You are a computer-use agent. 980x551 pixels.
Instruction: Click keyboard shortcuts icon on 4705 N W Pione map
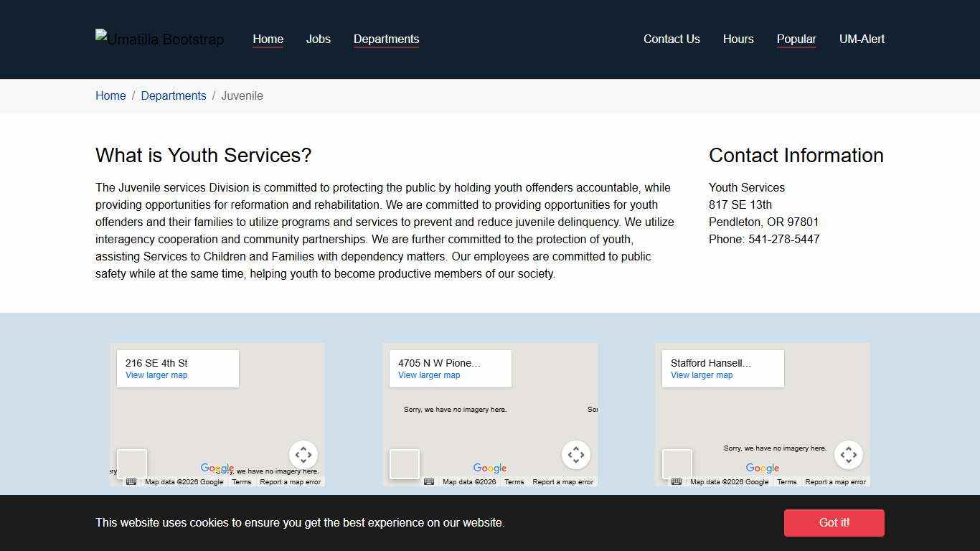(429, 482)
